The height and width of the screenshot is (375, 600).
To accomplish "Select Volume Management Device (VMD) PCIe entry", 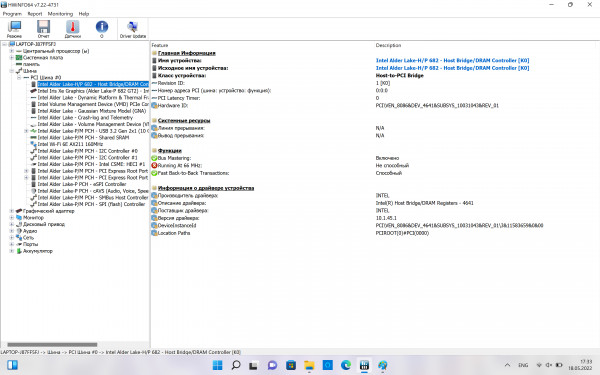I will click(93, 104).
